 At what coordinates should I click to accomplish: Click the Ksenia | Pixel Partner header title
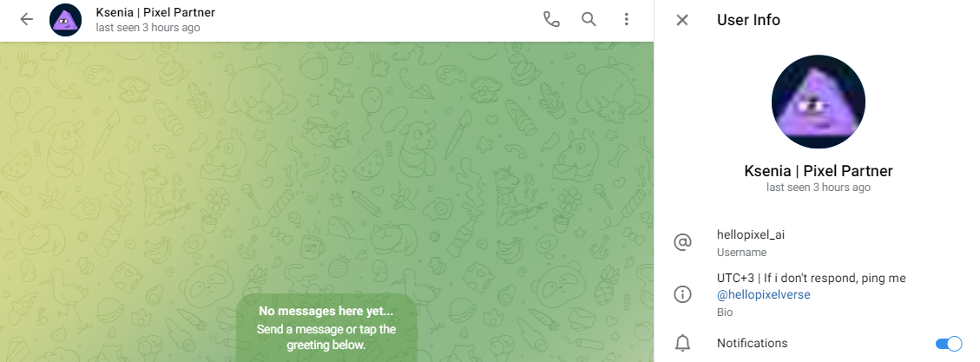(x=155, y=12)
